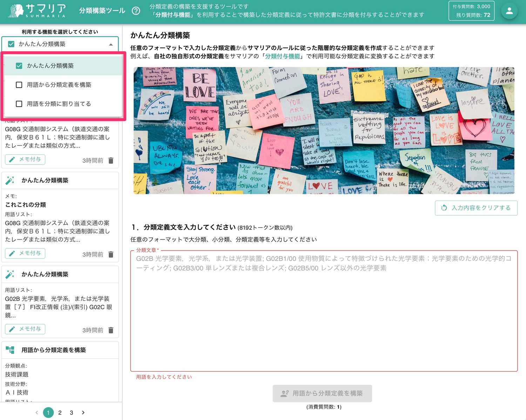
Task: Open the 分類付与機能 link
Action: [283, 56]
